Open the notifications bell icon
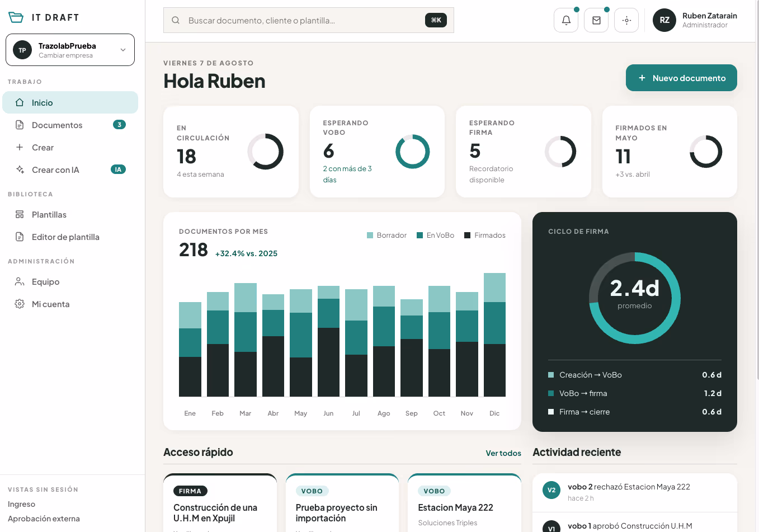The height and width of the screenshot is (532, 759). pos(566,20)
